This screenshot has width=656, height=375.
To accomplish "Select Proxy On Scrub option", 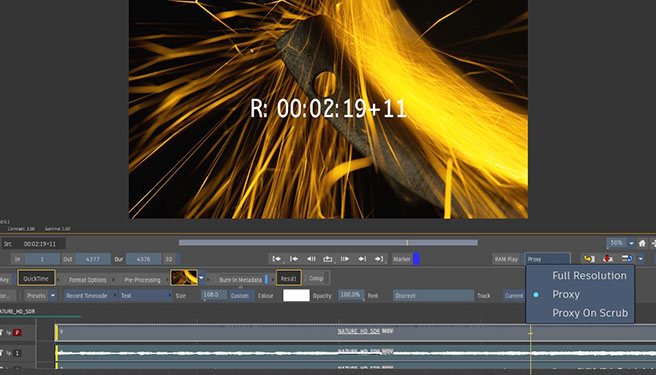I will pos(590,313).
